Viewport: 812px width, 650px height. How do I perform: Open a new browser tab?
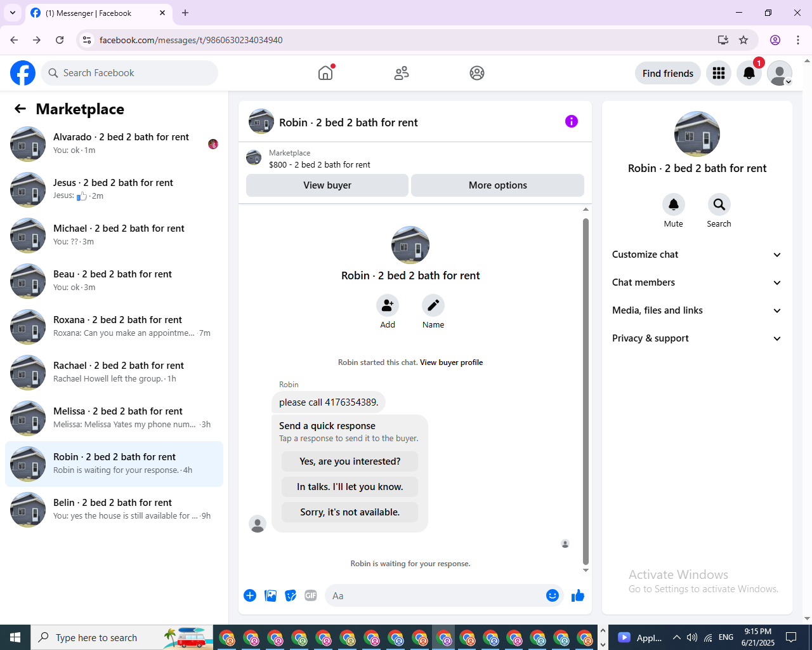click(185, 13)
